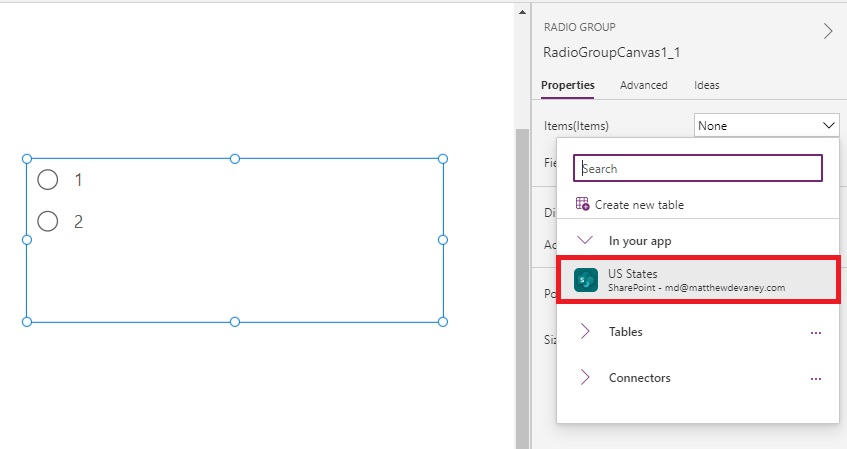Open more options for Connectors
The height and width of the screenshot is (449, 847).
[816, 379]
